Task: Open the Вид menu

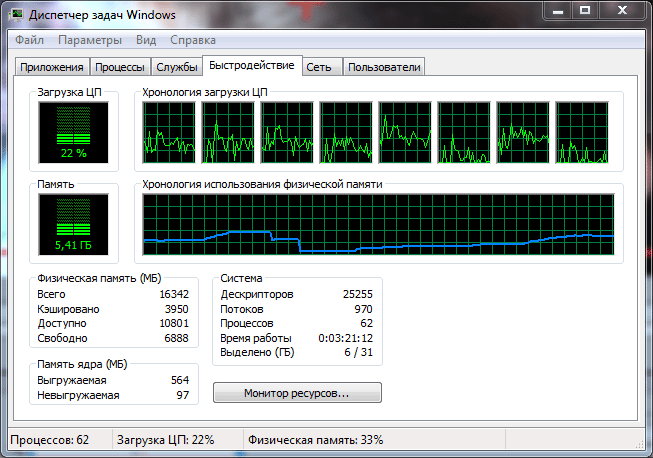Action: [146, 40]
